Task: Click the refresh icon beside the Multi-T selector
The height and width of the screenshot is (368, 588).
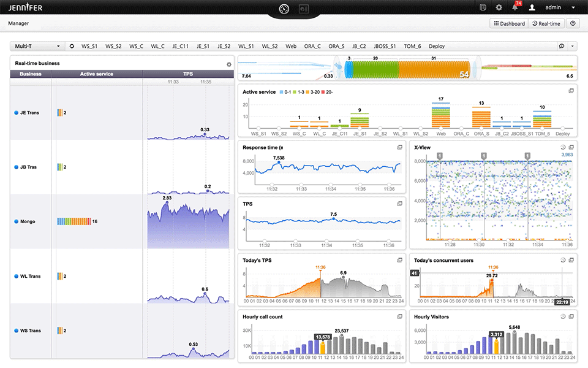Action: coord(72,46)
